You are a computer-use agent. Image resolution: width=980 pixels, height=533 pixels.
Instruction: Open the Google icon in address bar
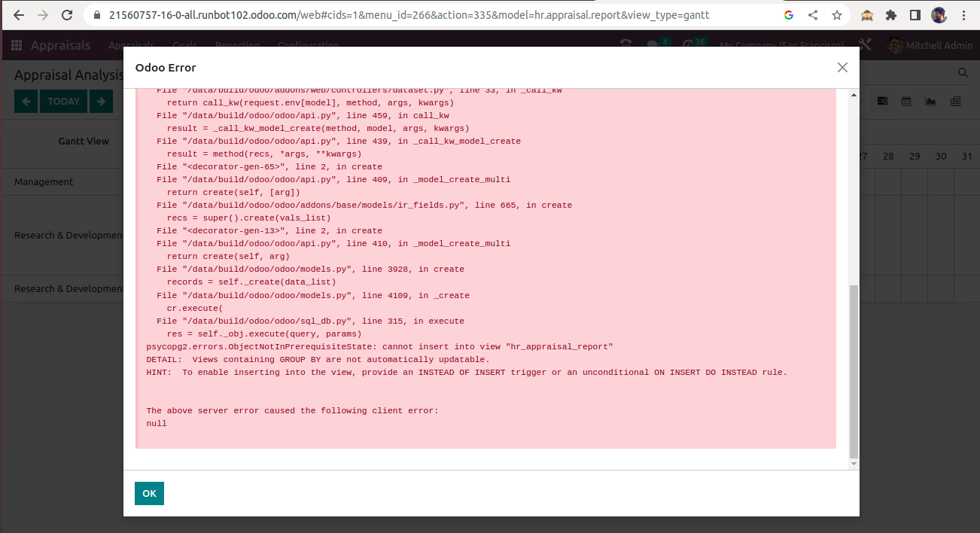coord(789,15)
